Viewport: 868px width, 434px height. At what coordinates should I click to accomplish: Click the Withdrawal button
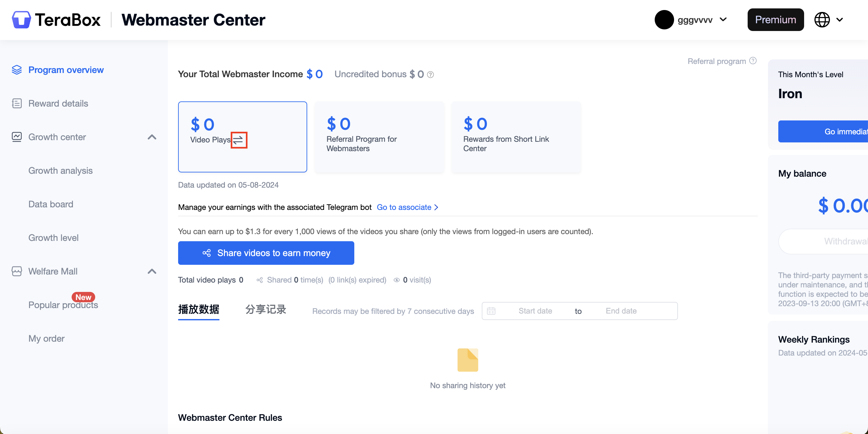tap(823, 242)
